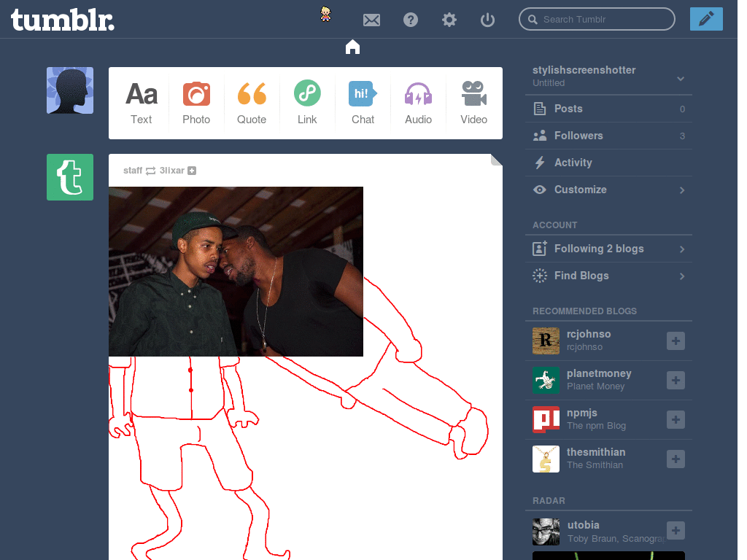This screenshot has width=747, height=560.
Task: Expand the stylishscreenshotter blog dropdown
Action: (x=681, y=79)
